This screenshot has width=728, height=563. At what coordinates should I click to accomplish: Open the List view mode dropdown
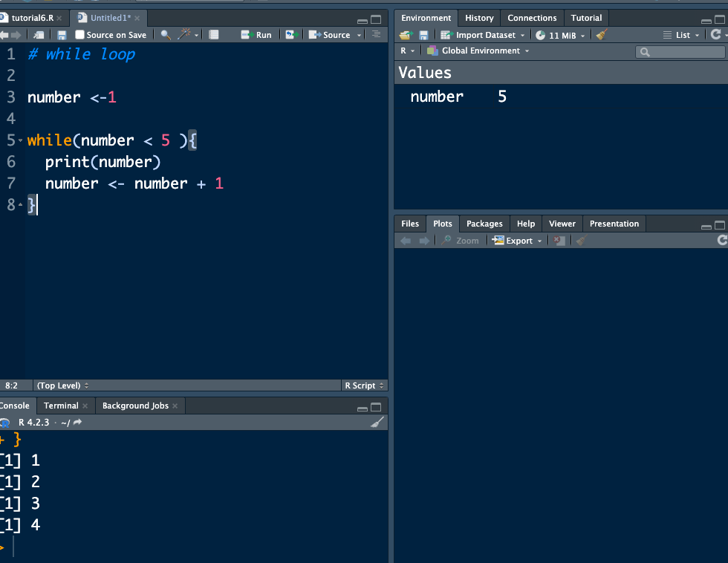click(x=681, y=35)
